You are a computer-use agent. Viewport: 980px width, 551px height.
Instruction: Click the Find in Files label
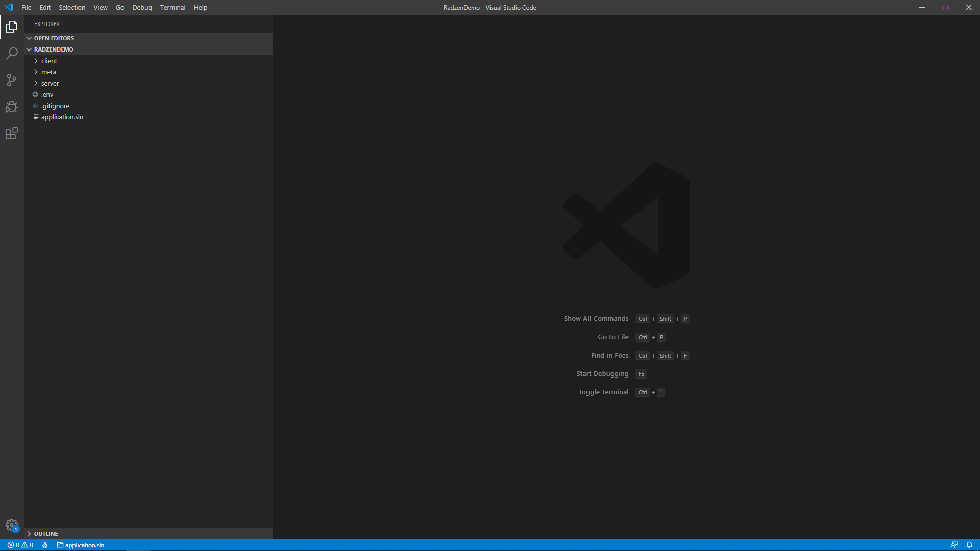[609, 355]
